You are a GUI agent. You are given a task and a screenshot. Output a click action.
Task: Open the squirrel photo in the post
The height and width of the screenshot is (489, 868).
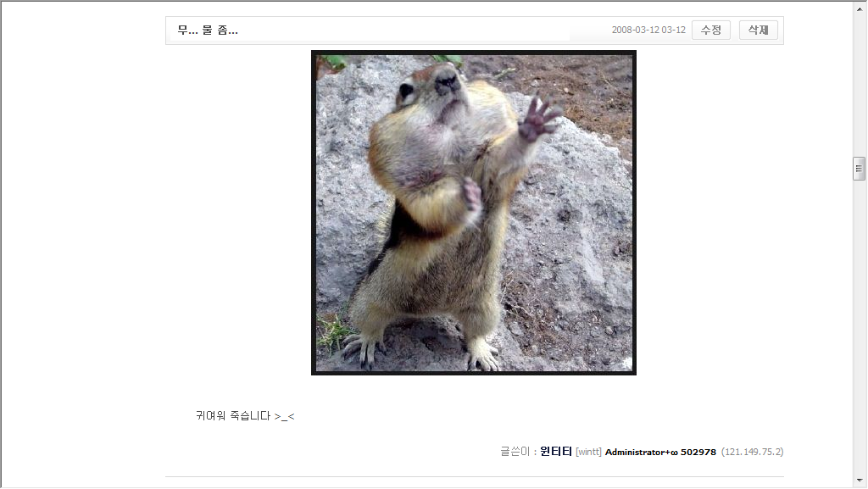[x=474, y=213]
